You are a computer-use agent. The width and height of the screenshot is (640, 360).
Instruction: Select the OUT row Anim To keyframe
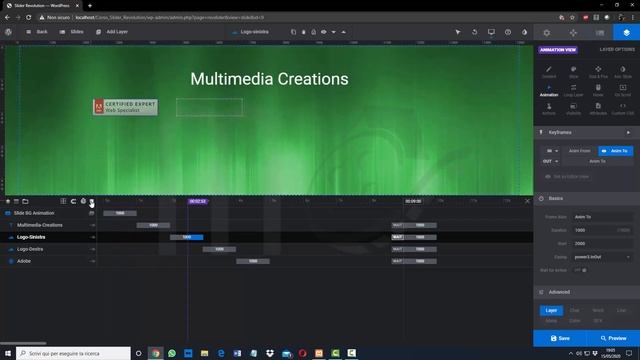point(598,161)
